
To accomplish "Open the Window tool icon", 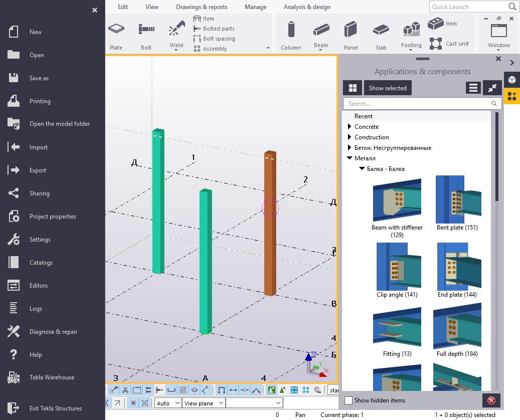I will (x=498, y=31).
